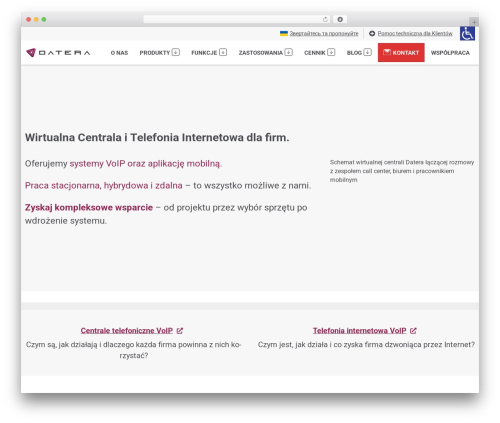Follow the Centrale telefoniczne VoIP link
The width and height of the screenshot is (500, 423).
coord(127,331)
